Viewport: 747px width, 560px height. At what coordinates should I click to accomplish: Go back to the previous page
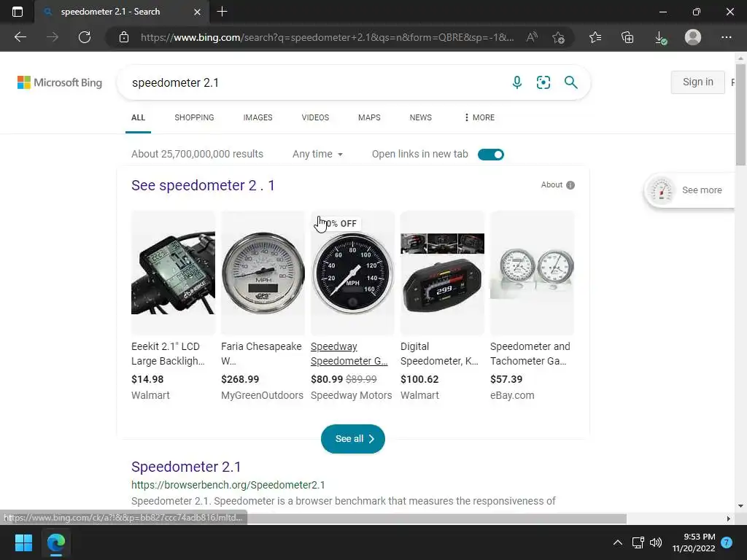20,37
